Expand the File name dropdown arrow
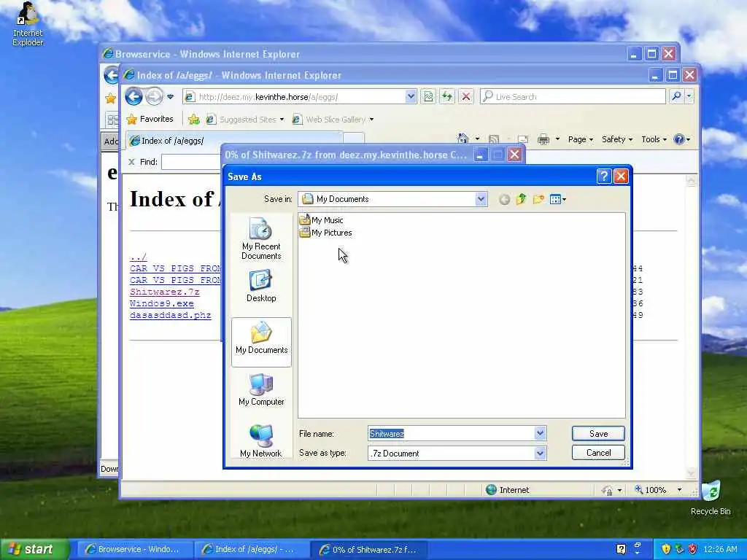The width and height of the screenshot is (747, 560). point(540,433)
